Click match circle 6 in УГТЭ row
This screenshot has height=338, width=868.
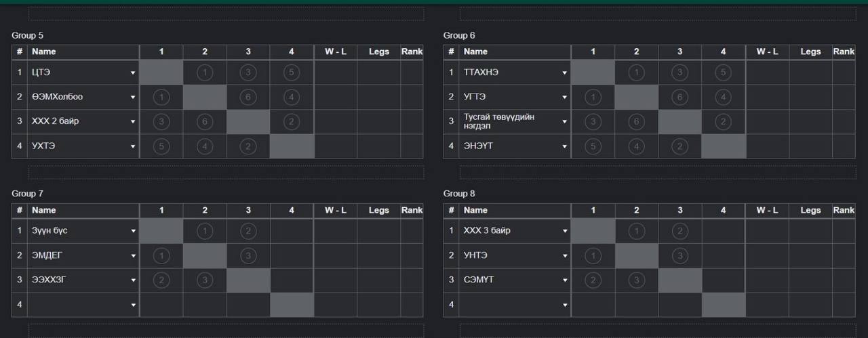click(679, 97)
